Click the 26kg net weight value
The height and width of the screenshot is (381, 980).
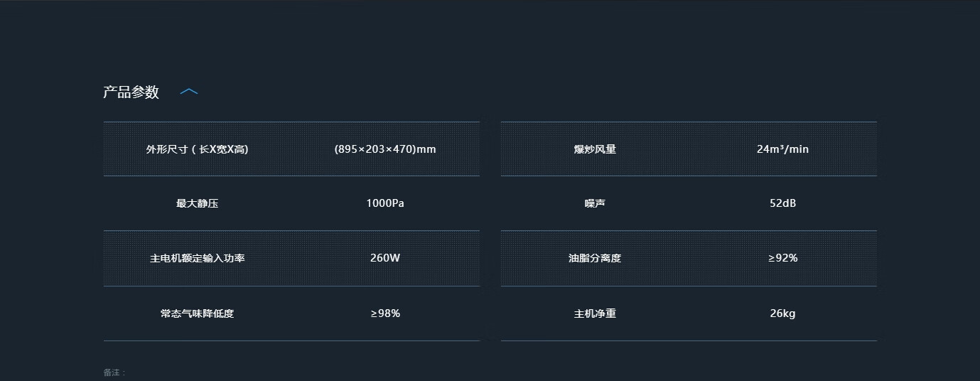pyautogui.click(x=782, y=313)
